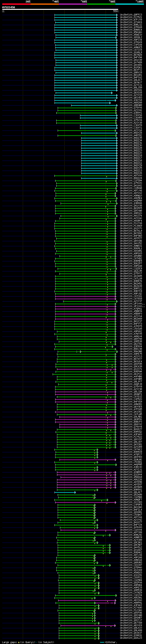
Task: Select the UniRef100_A2SY37 label
Action: [x=131, y=301]
